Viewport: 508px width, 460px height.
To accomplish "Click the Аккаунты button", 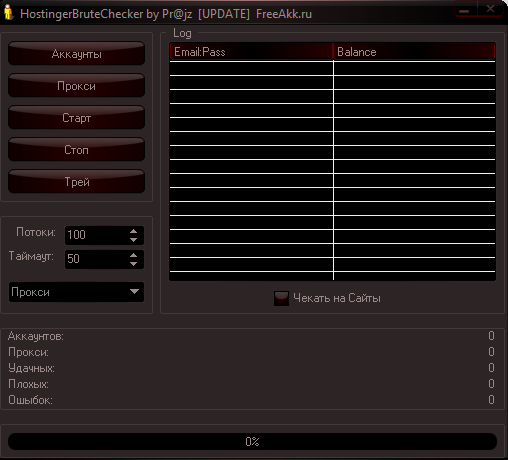I will (76, 53).
